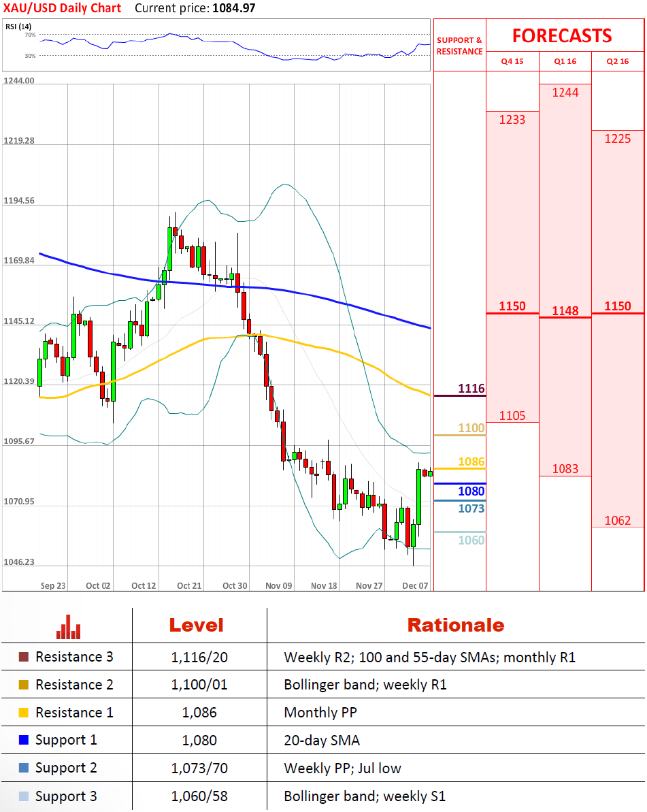Click the Resistance 1 yellow swatch
The width and height of the screenshot is (647, 812).
[23, 713]
